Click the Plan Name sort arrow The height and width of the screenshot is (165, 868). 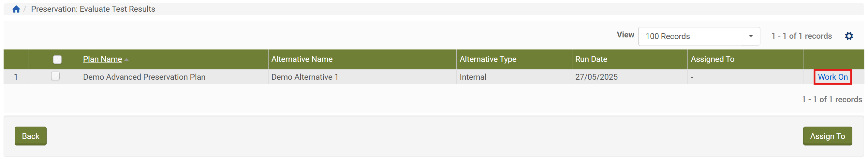pyautogui.click(x=126, y=60)
